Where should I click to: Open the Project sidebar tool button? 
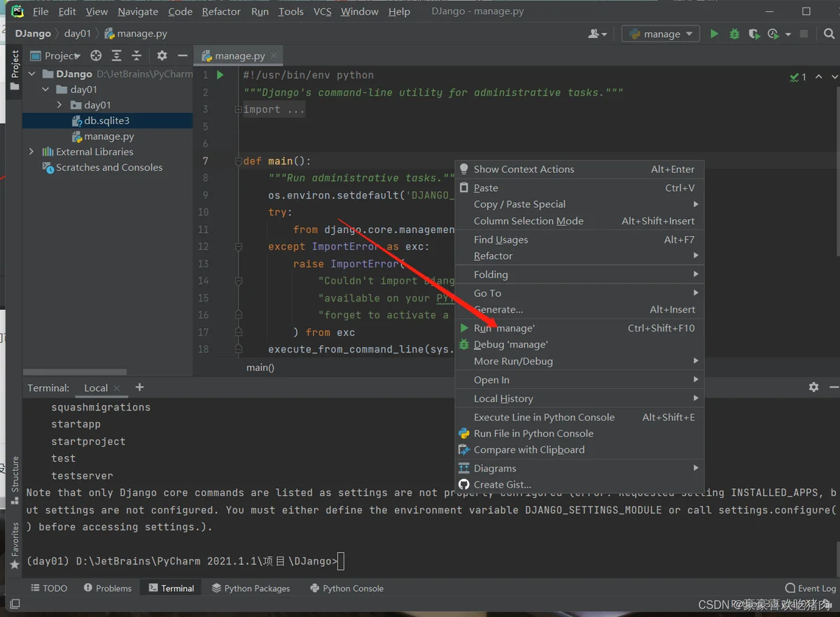tap(15, 70)
